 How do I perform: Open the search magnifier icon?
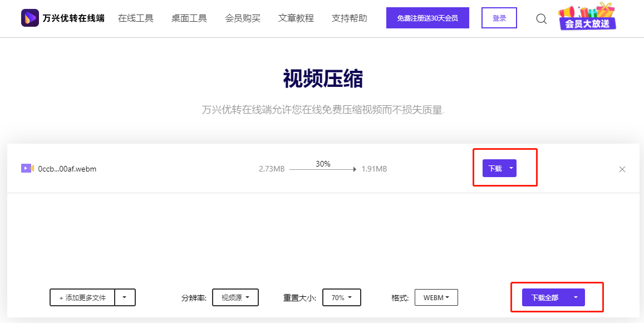click(x=540, y=18)
